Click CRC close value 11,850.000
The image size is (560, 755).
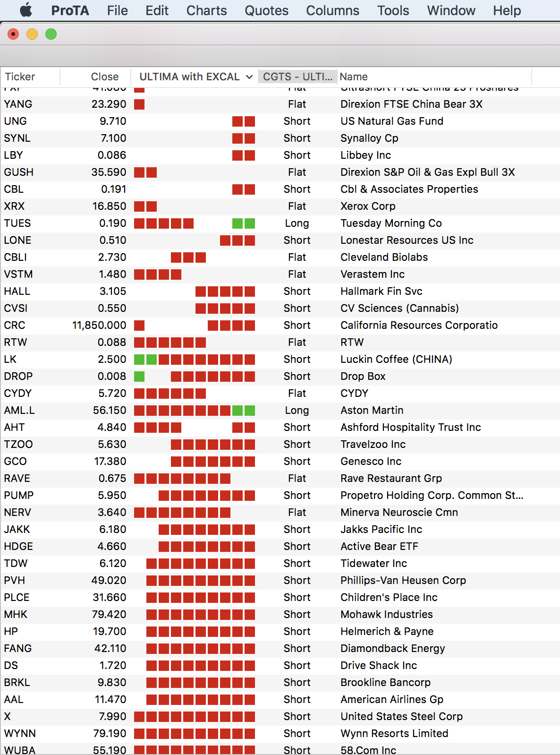(99, 325)
